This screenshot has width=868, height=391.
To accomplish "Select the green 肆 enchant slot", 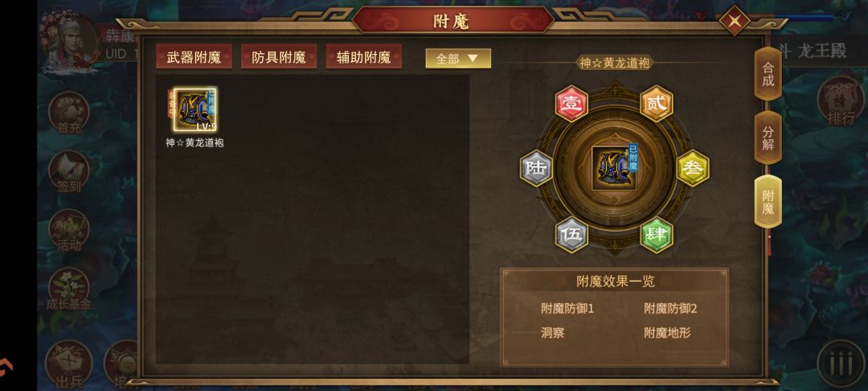I will click(657, 234).
